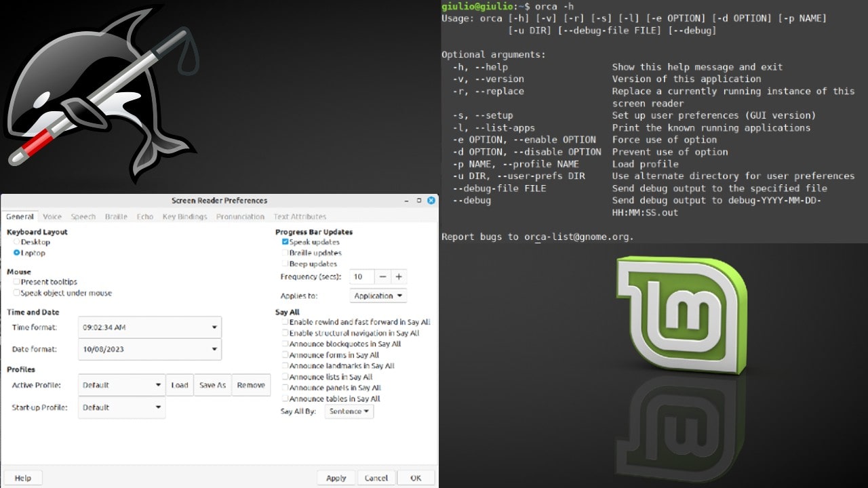Uncheck Speak updates for progress bars
This screenshot has width=868, height=488.
click(x=311, y=242)
